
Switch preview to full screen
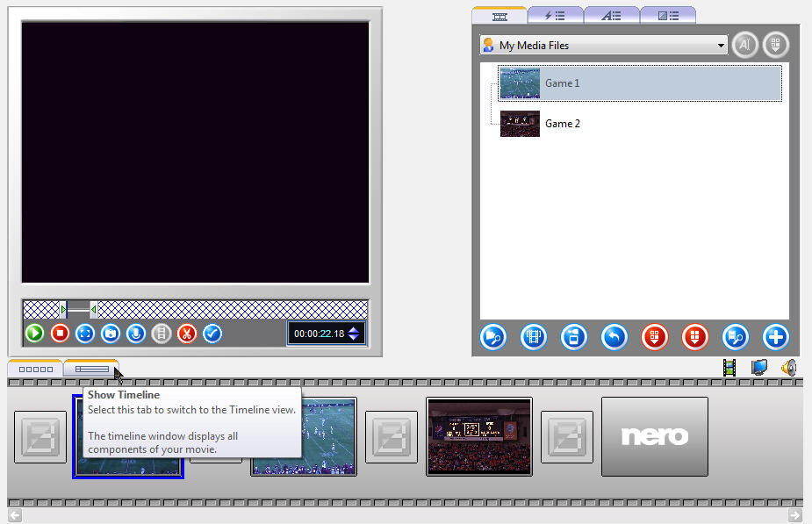tap(85, 334)
